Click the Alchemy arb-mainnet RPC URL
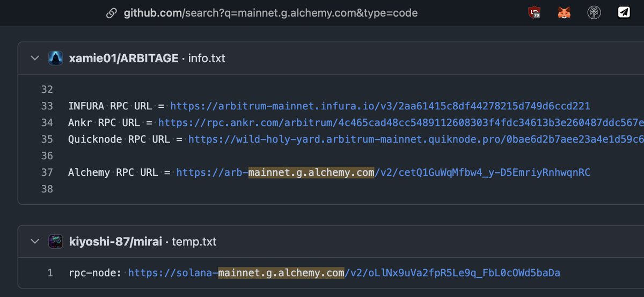This screenshot has height=297, width=644. (x=383, y=173)
